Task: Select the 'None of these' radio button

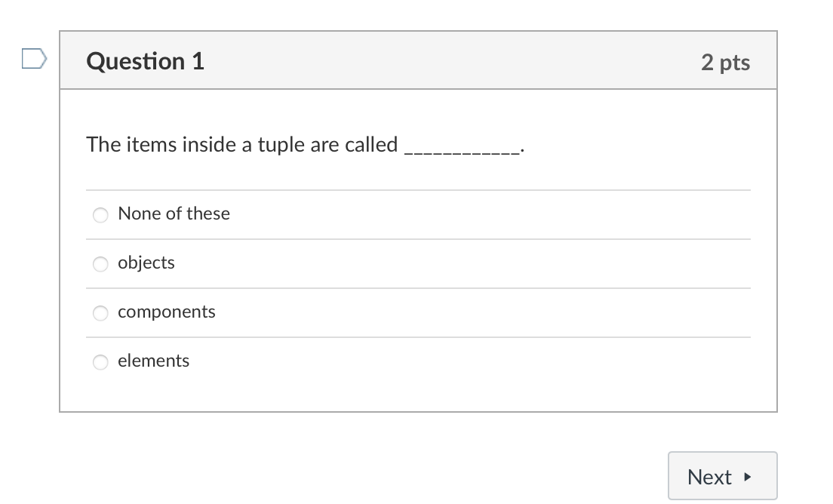Action: (100, 215)
